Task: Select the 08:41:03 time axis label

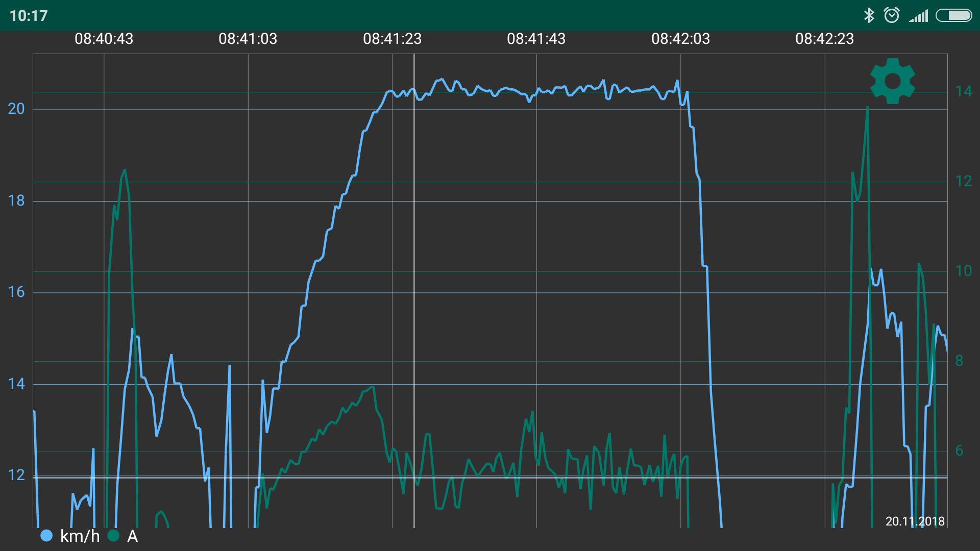Action: (x=248, y=39)
